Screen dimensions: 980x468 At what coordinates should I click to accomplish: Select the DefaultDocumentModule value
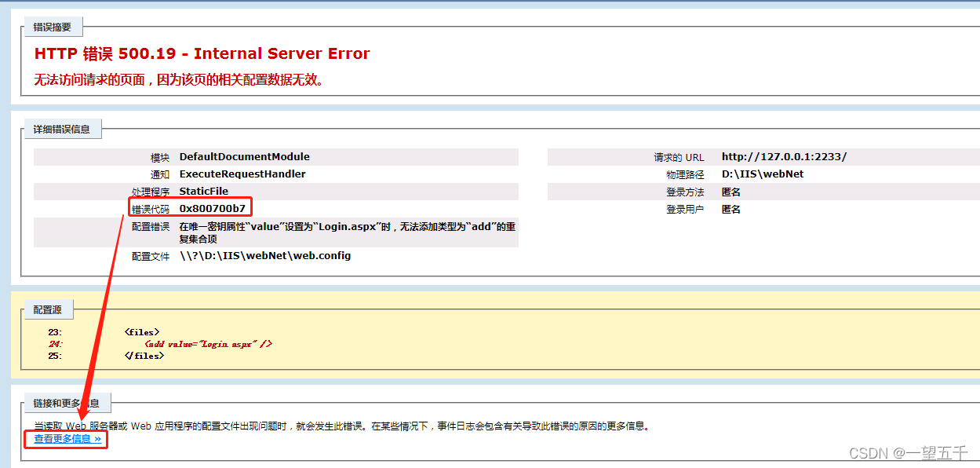tap(245, 157)
